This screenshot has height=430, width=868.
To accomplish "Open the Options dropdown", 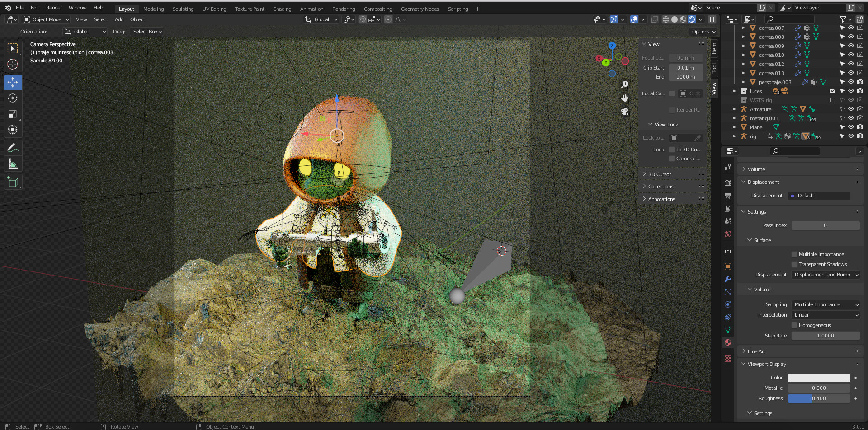I will [703, 32].
